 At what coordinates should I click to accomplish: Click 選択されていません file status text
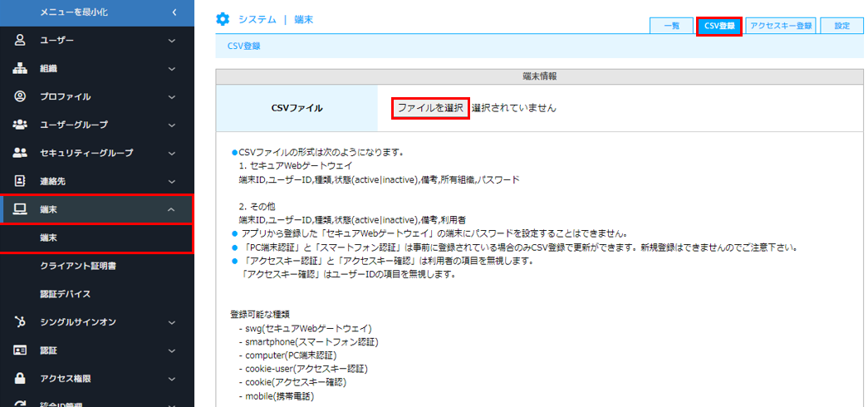(513, 109)
